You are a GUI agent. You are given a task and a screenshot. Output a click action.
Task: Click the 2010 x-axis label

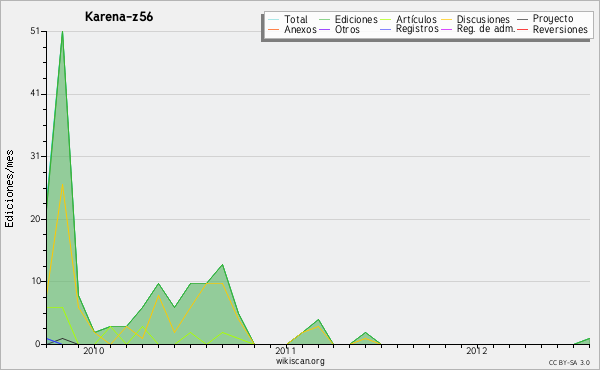pyautogui.click(x=94, y=351)
